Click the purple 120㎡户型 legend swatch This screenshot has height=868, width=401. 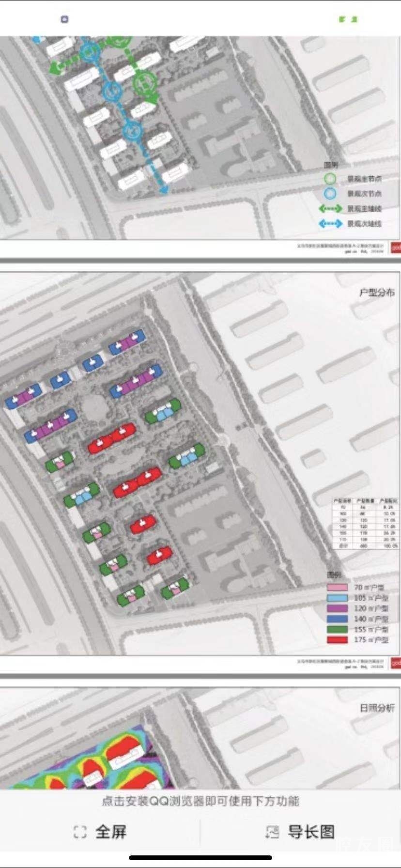tap(337, 608)
